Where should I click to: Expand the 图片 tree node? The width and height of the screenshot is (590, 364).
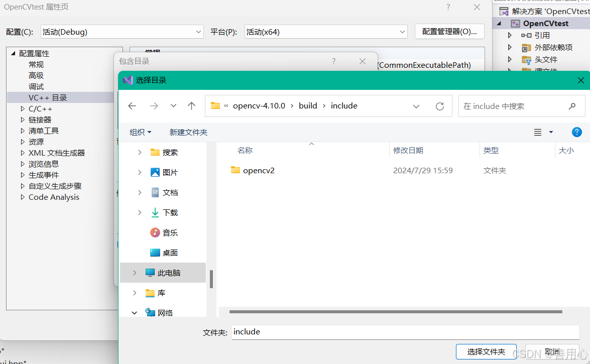pyautogui.click(x=140, y=172)
